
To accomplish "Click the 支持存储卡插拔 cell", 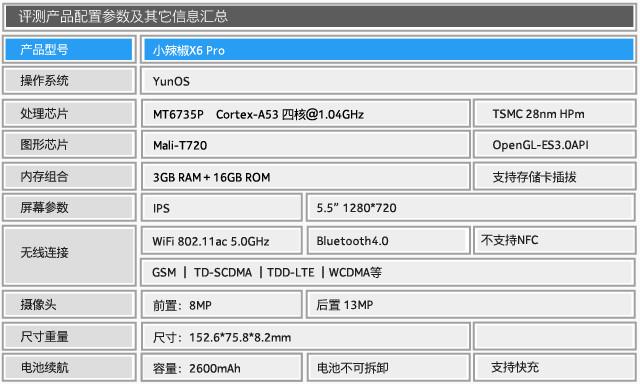I will (555, 176).
